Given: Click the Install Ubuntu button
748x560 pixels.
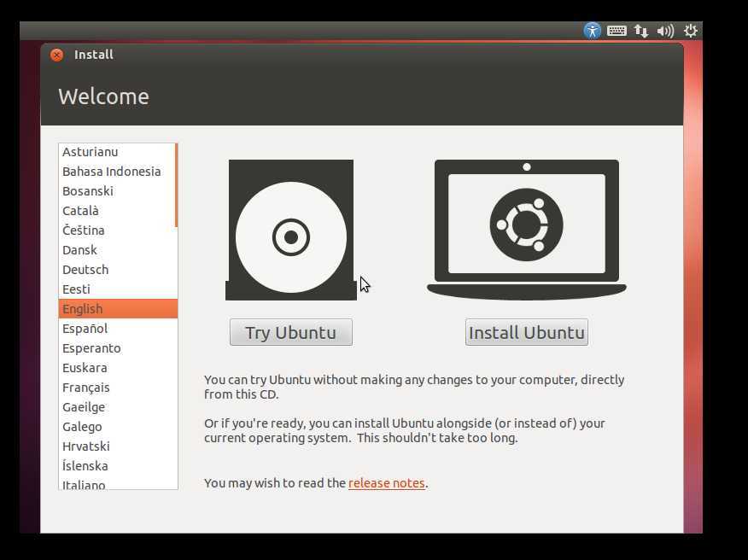Looking at the screenshot, I should click(x=527, y=332).
